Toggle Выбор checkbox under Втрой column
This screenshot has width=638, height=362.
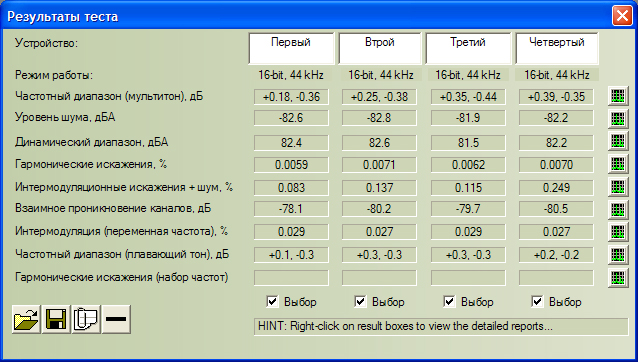(x=361, y=301)
